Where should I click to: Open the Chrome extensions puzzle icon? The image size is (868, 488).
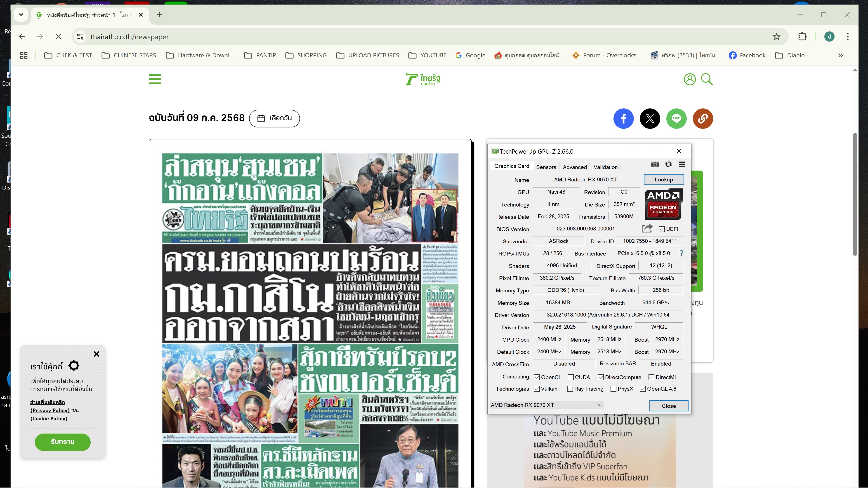pos(802,37)
